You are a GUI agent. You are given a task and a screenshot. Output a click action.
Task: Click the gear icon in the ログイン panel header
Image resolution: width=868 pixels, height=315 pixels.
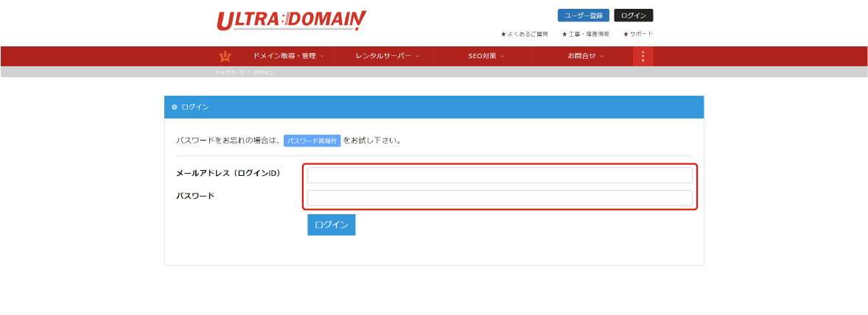tap(175, 107)
